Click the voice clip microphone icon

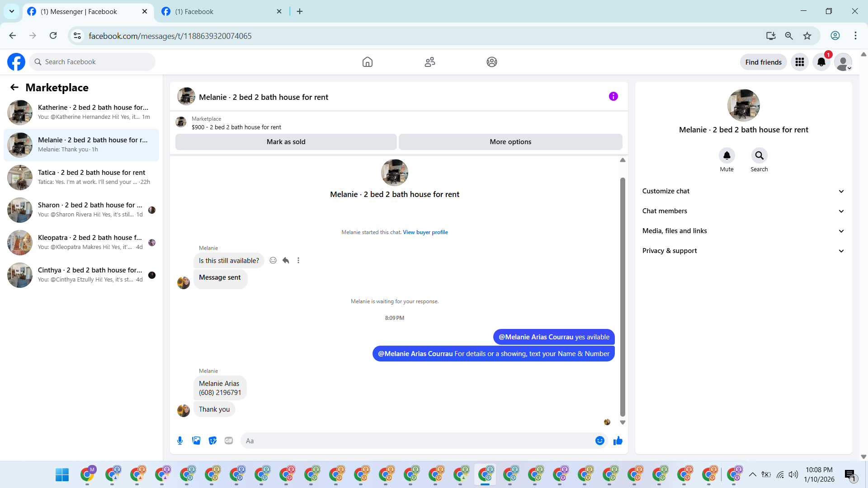click(180, 441)
